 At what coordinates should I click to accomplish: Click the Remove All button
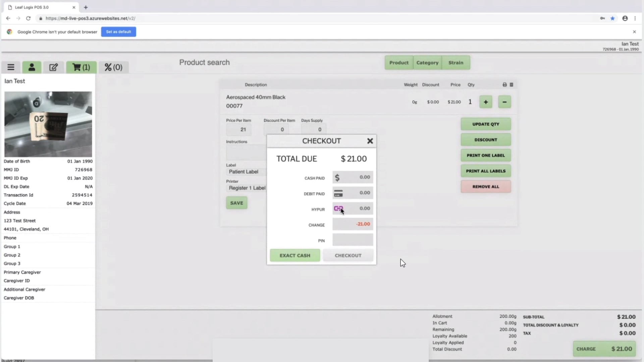click(486, 187)
